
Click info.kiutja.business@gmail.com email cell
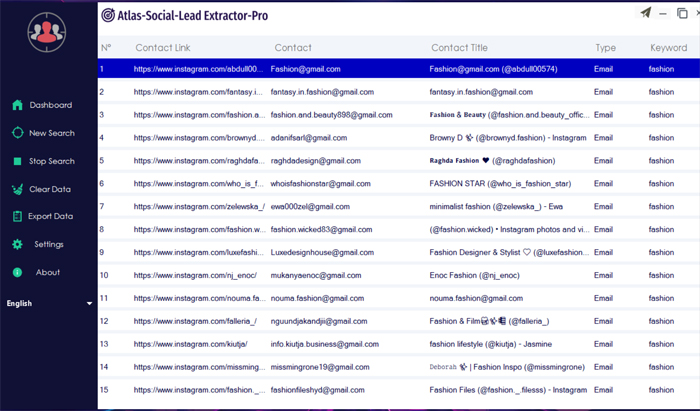pos(325,344)
